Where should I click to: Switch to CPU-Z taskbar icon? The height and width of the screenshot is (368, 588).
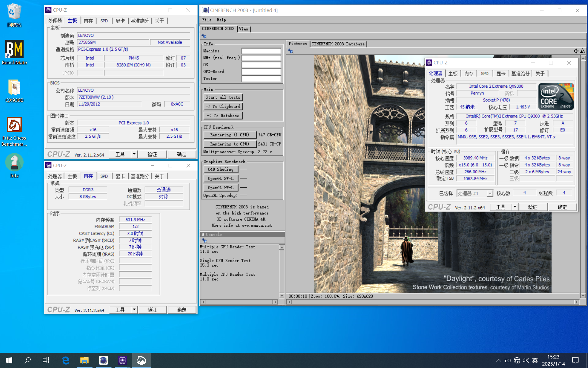[x=123, y=360]
